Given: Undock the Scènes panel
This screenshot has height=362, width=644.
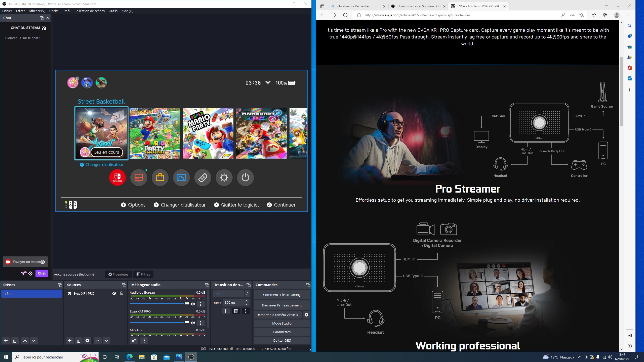Looking at the screenshot, I should coord(60,285).
